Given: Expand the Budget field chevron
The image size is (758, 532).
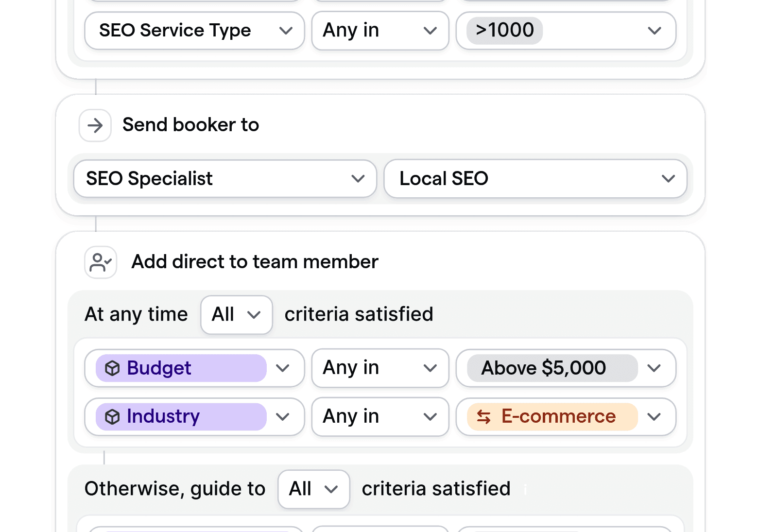Looking at the screenshot, I should point(283,368).
